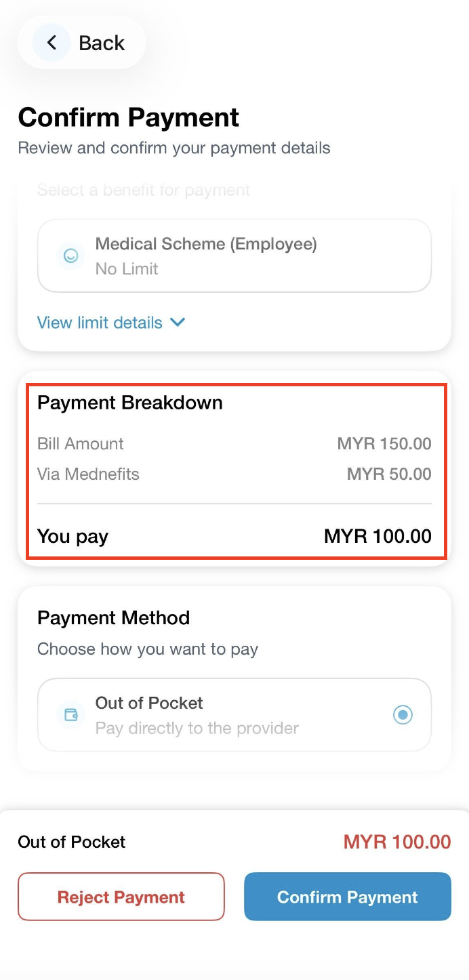Click the Via Mednefits amount MYR 50.00

coord(389,474)
